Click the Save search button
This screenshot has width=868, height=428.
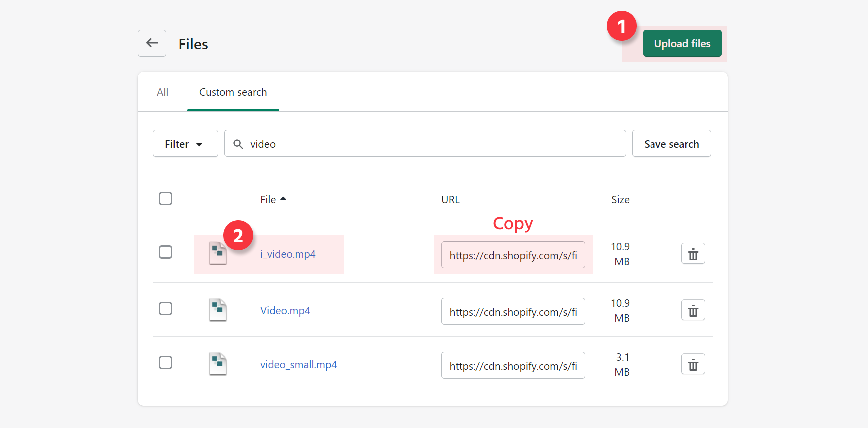(671, 144)
